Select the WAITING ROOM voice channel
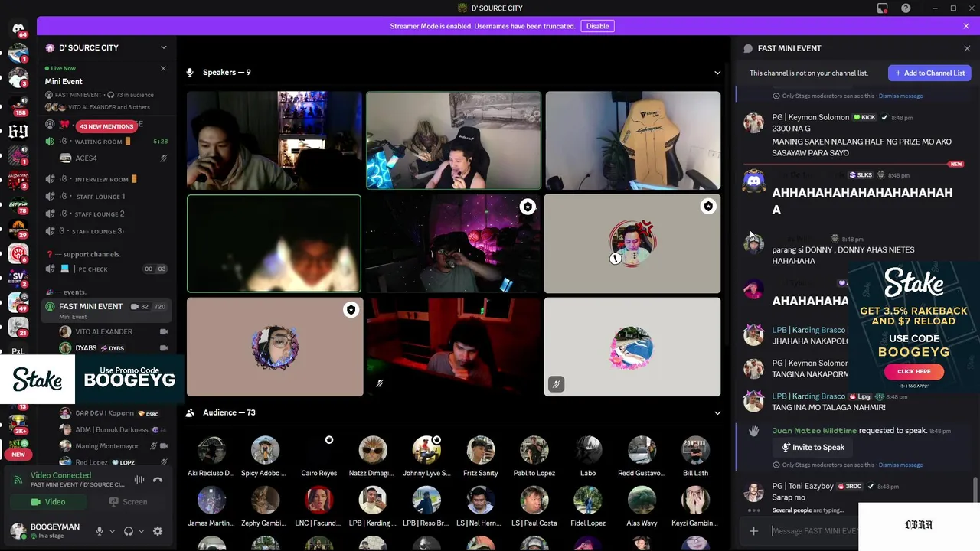The height and width of the screenshot is (551, 980). click(106, 142)
